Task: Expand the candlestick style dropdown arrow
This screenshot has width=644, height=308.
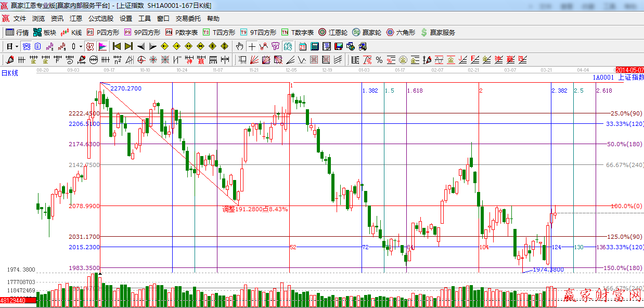Action: (x=81, y=46)
